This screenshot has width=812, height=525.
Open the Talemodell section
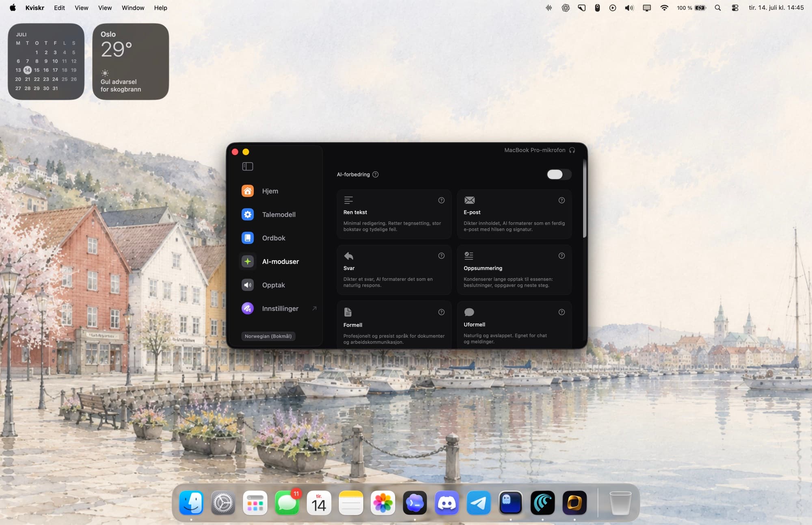tap(278, 214)
